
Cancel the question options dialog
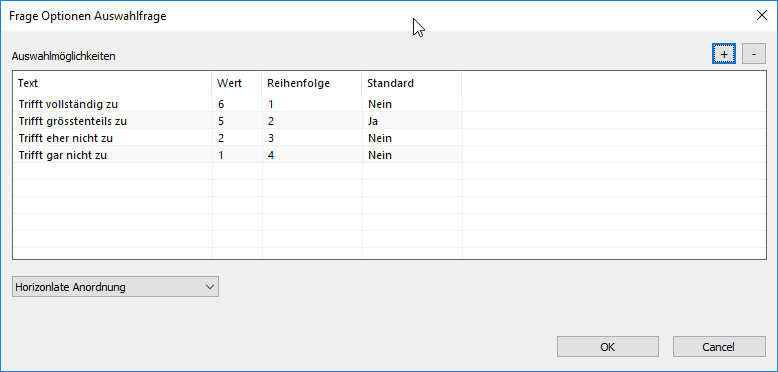[x=719, y=347]
